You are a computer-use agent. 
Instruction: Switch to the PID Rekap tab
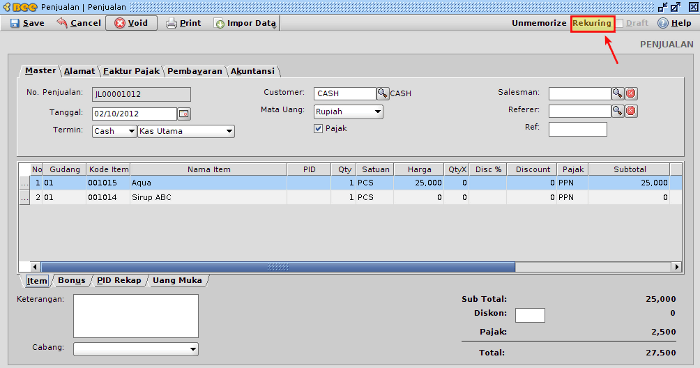click(x=119, y=280)
